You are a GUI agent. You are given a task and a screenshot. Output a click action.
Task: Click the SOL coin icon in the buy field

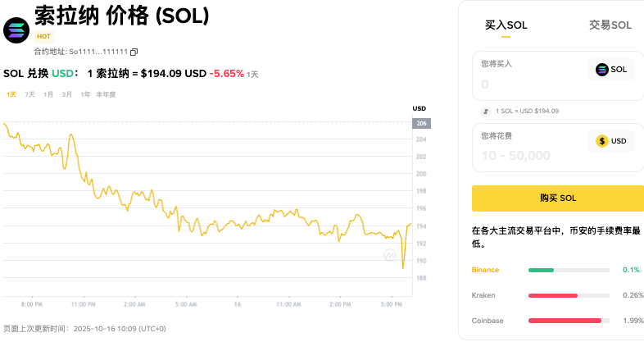[602, 70]
